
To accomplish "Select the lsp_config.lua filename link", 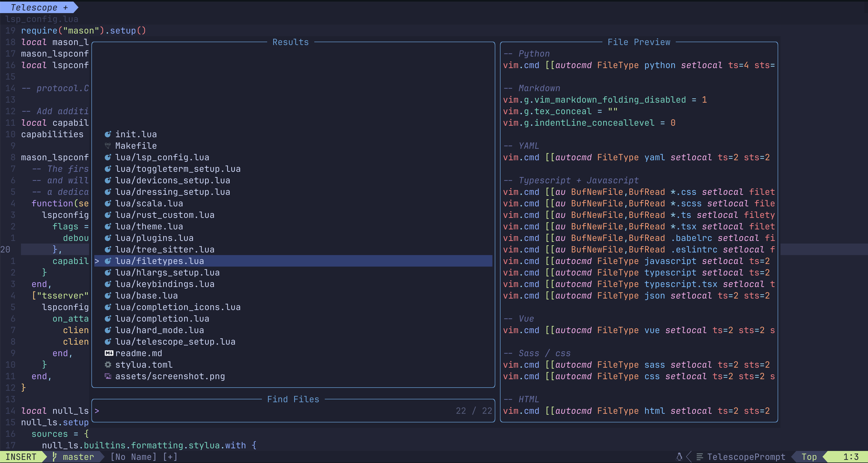I will coord(162,157).
